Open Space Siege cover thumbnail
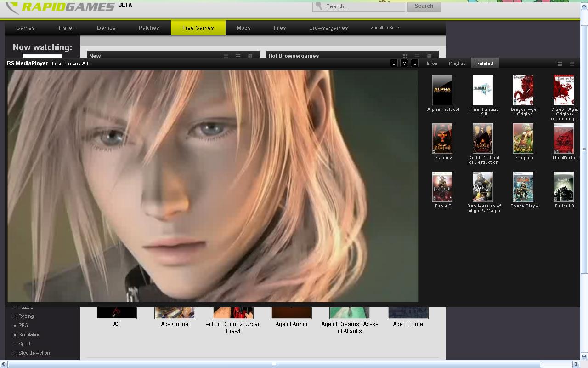Screen dimensions: 588x368 pyautogui.click(x=523, y=187)
